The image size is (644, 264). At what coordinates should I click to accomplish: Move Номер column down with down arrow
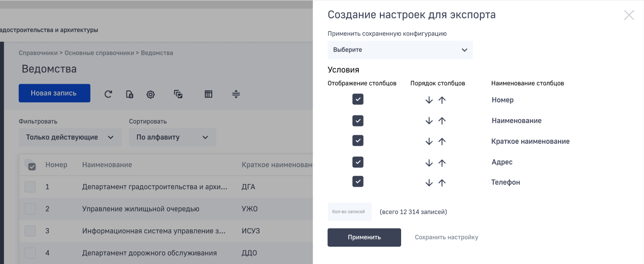tap(429, 101)
